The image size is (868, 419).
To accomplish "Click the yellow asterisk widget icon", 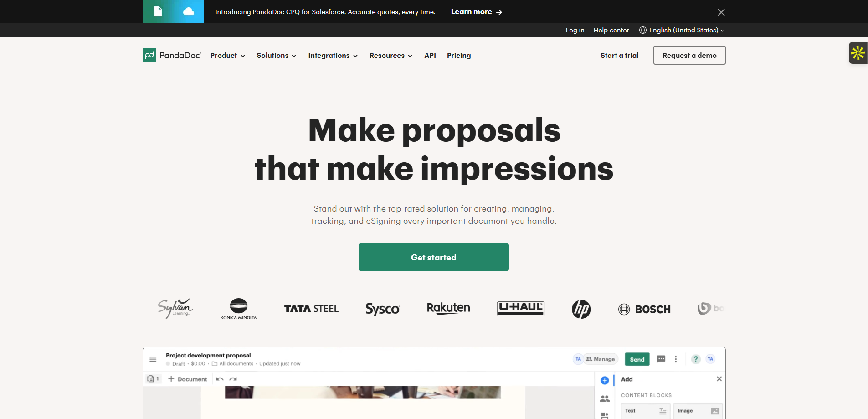I will (x=858, y=53).
